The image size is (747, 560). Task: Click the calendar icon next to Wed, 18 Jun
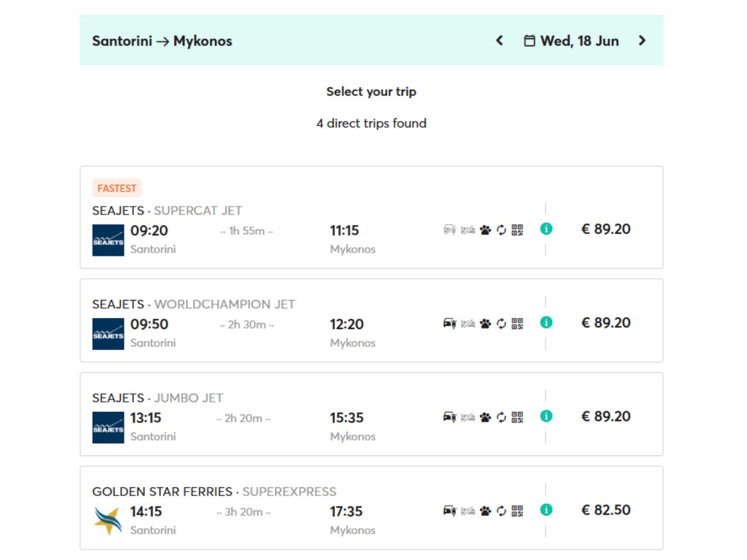(530, 40)
